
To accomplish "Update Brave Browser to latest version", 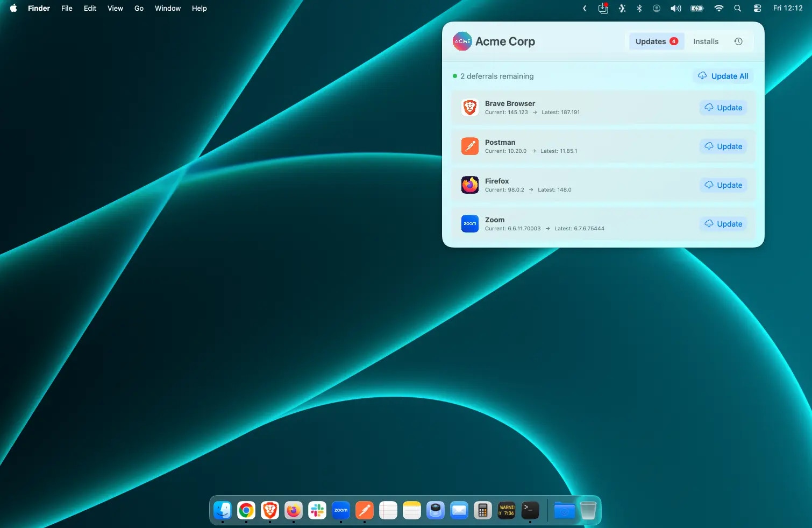I will tap(723, 107).
